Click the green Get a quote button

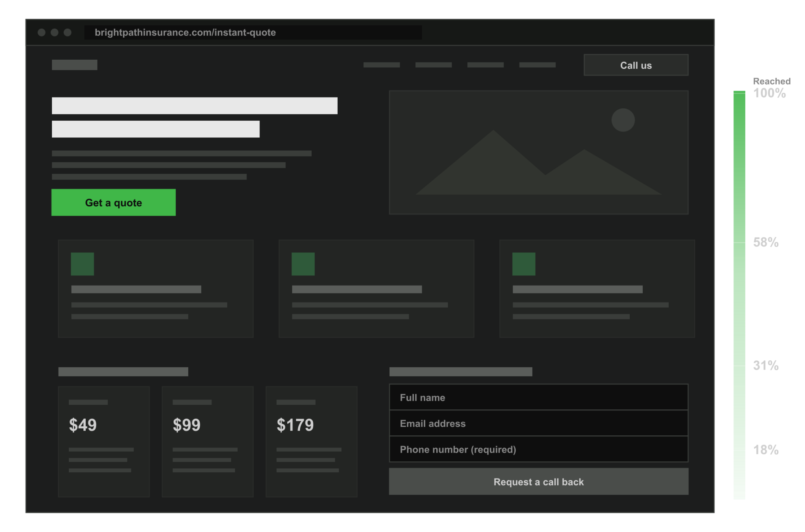114,202
